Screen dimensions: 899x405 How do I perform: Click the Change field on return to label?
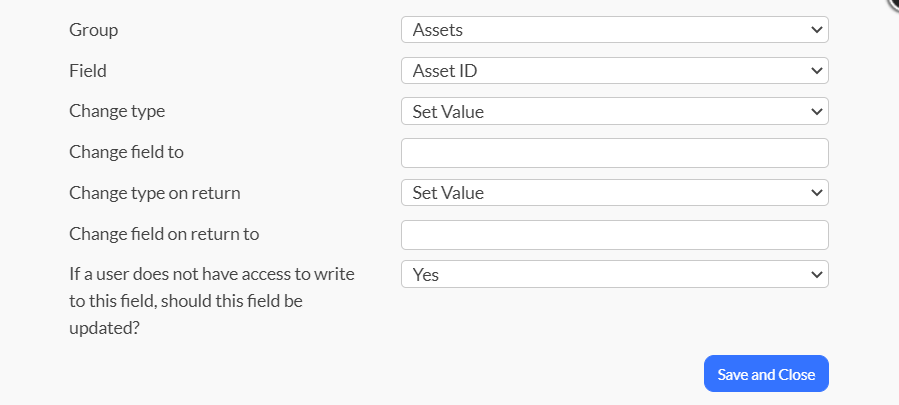tap(164, 235)
